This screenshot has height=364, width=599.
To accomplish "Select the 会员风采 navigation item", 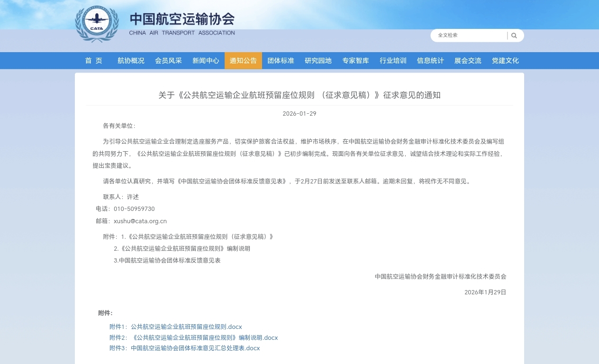I will pyautogui.click(x=168, y=61).
